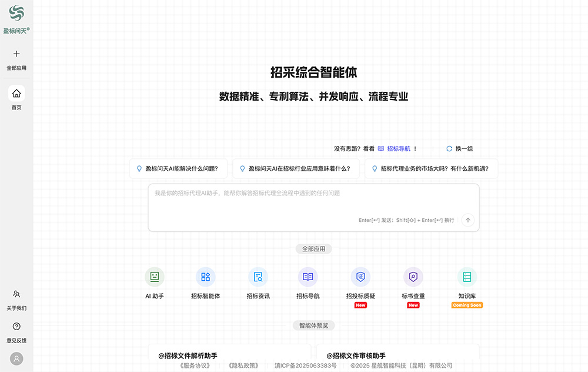Click the 招标资讯 document-search icon

257,277
